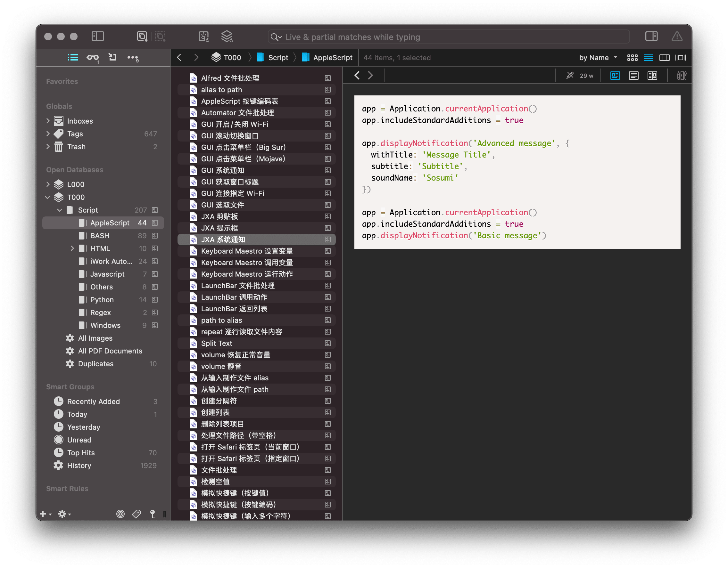The image size is (728, 568).
Task: Open the All PDF Documents smart group
Action: click(x=103, y=351)
